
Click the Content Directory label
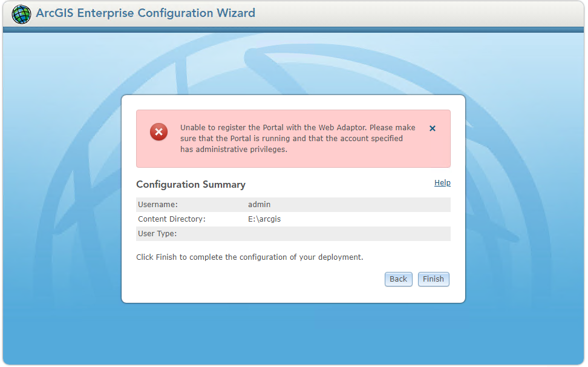172,219
